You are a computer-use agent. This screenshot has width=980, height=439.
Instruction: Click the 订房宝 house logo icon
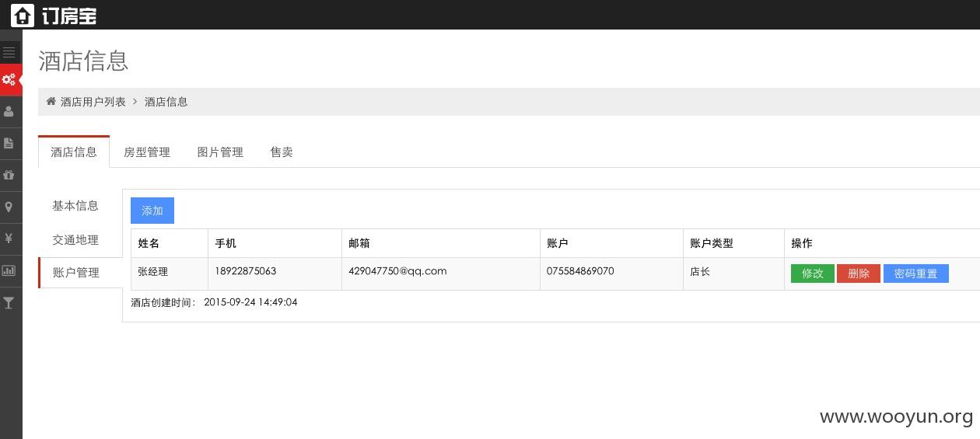pyautogui.click(x=23, y=15)
